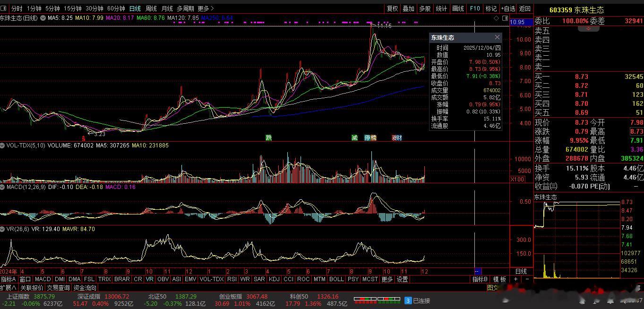This screenshot has width=644, height=309.
Task: Switch to the 月线 monthly chart tab
Action: (167, 9)
